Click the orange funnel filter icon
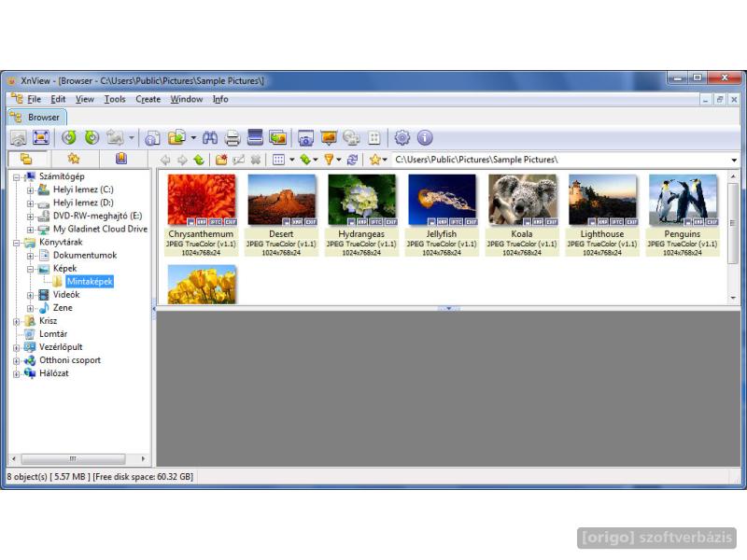The height and width of the screenshot is (560, 747). click(x=329, y=160)
